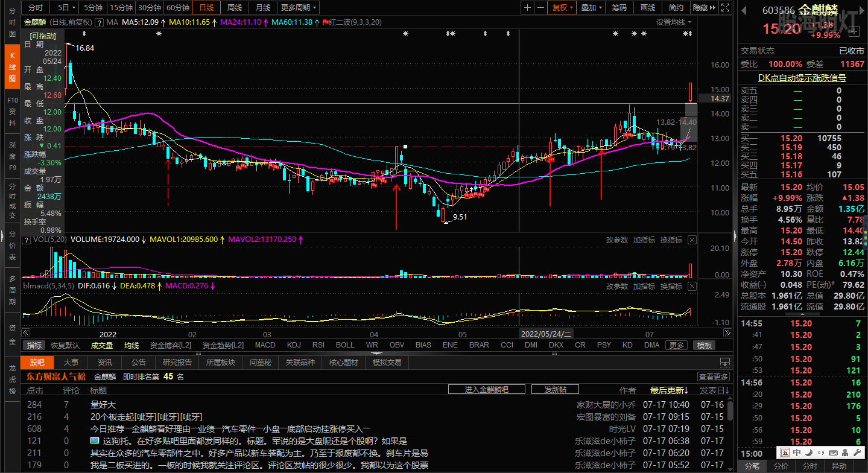This screenshot has width=868, height=473.
Task: Open the 复权 adjustment dropdown
Action: (x=563, y=7)
